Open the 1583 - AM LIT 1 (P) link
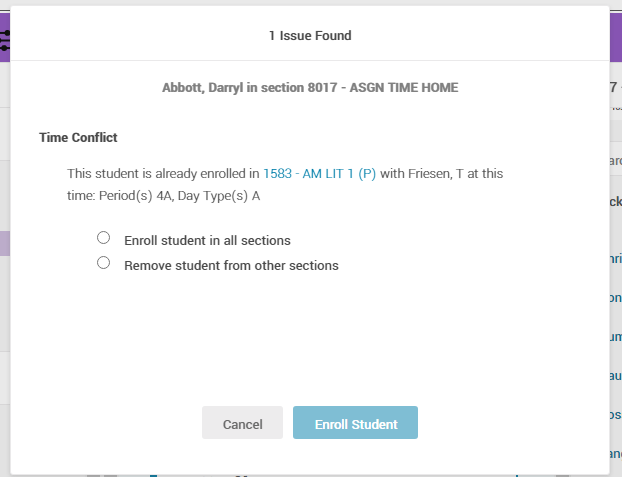The image size is (622, 477). [x=319, y=173]
